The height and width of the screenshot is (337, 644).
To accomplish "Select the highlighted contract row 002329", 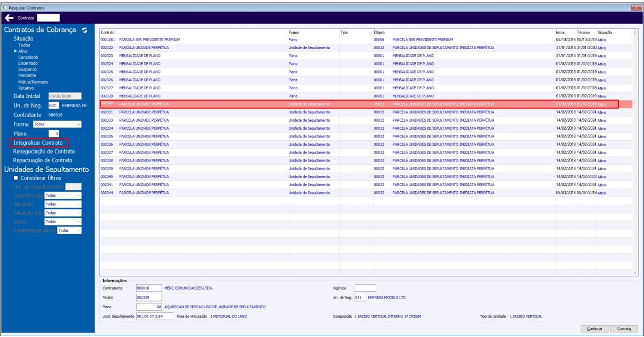I will tap(366, 104).
